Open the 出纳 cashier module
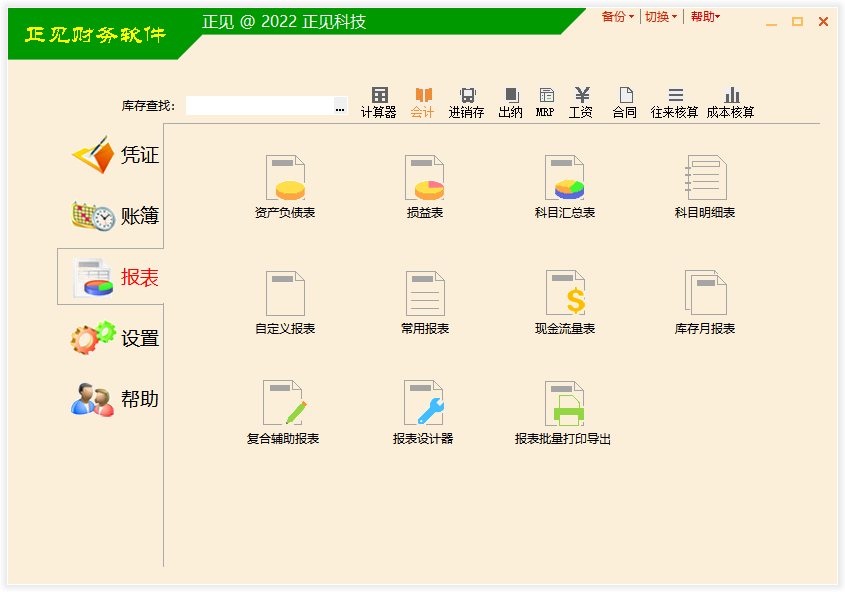This screenshot has width=845, height=592. 510,103
